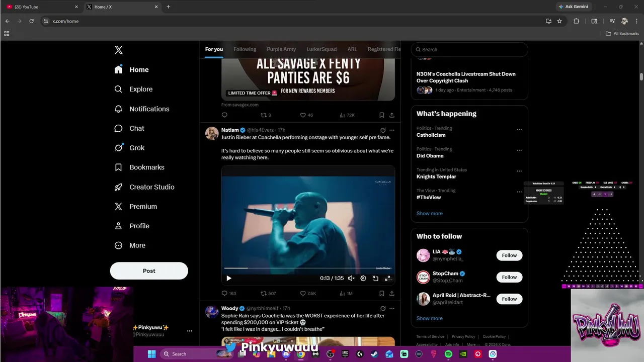Open Privacy Policy footer link
Viewport: 644px width, 362px height.
(463, 336)
